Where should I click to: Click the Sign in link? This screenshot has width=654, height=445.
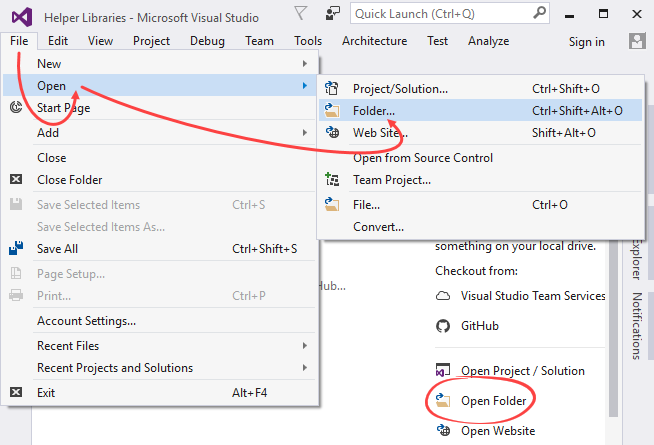coord(586,42)
